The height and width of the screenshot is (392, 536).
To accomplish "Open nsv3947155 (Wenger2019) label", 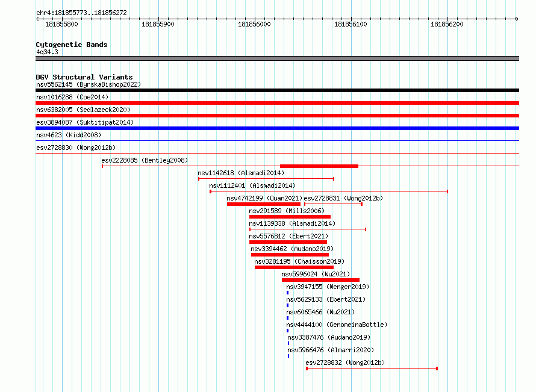I will [x=328, y=287].
